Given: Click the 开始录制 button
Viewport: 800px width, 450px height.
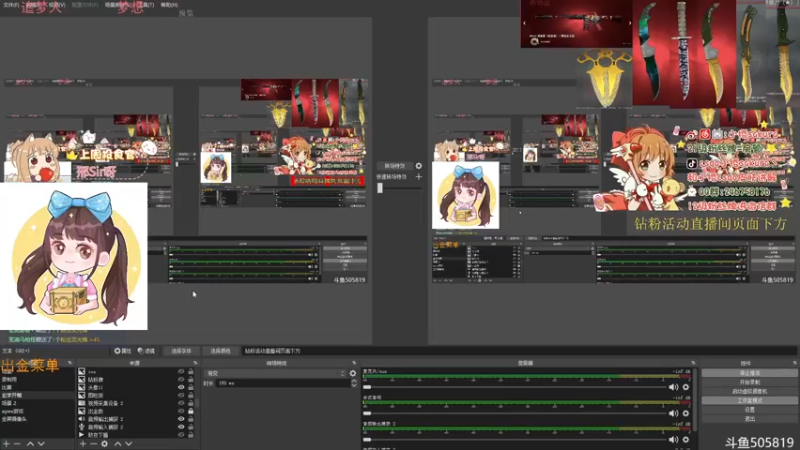Looking at the screenshot, I should pos(749,382).
